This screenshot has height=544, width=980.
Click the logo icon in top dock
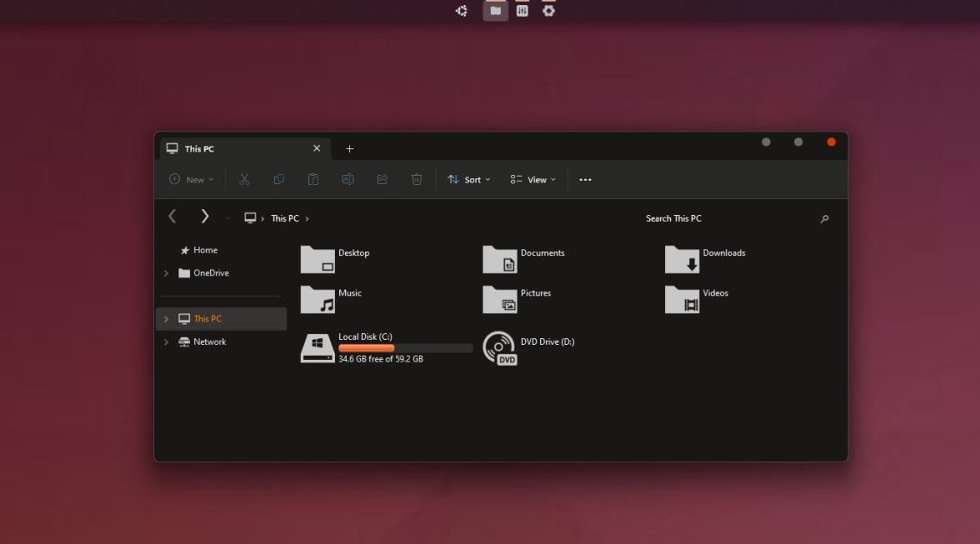(x=462, y=11)
